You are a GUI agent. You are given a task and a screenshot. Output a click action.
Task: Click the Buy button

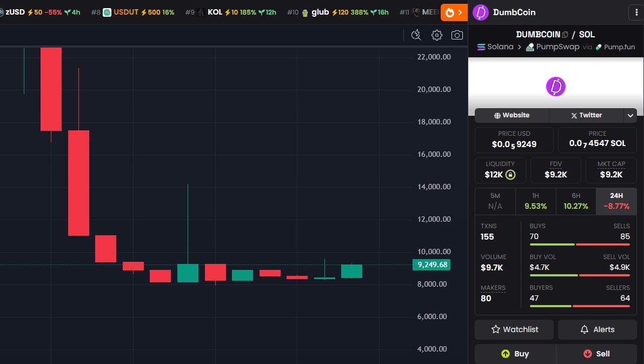[515, 354]
